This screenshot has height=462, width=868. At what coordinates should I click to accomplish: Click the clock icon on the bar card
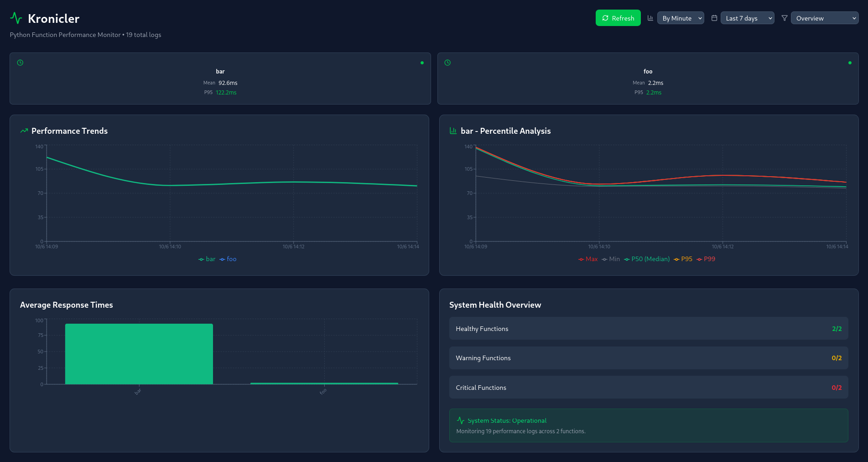pos(20,63)
